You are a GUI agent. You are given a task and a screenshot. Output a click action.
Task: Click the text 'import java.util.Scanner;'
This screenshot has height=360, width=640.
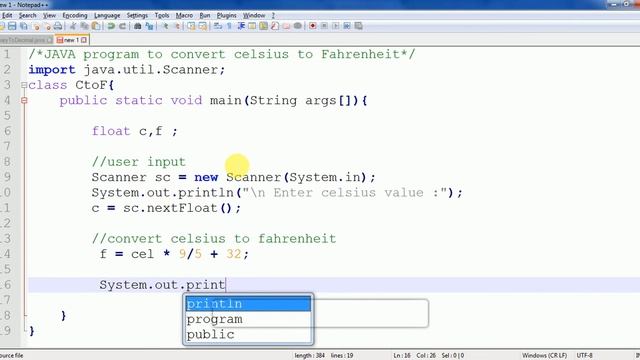click(127, 69)
